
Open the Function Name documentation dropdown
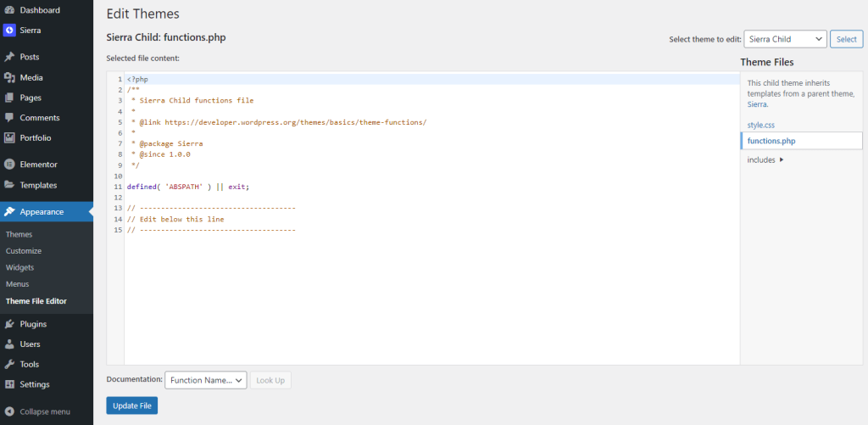(206, 380)
